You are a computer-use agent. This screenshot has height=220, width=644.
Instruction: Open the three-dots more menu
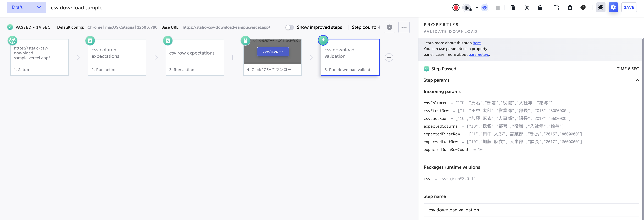404,27
